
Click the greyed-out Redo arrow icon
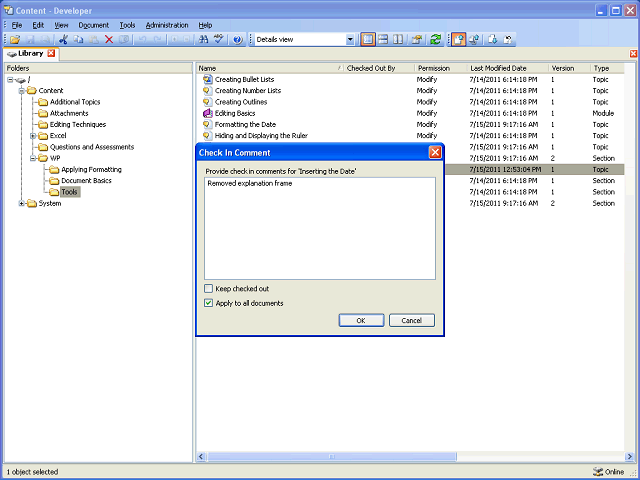click(x=158, y=40)
